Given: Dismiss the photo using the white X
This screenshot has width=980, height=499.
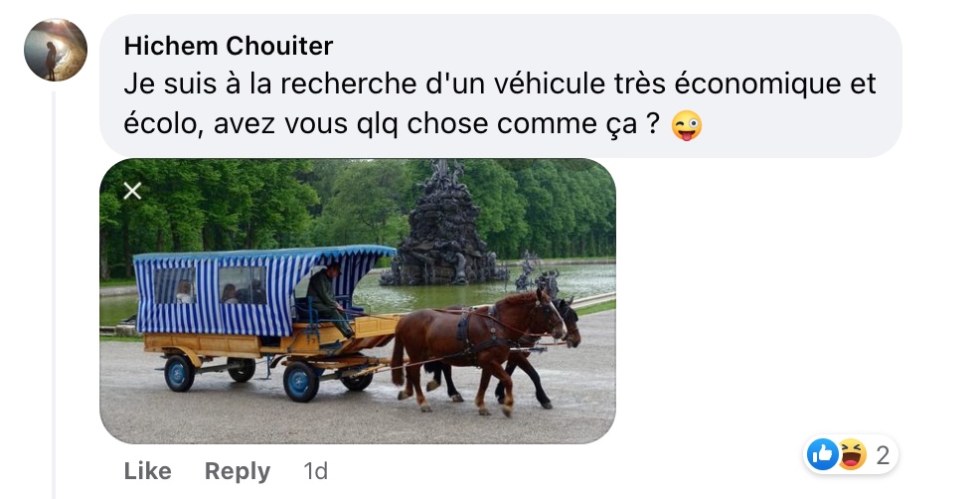Looking at the screenshot, I should click(132, 191).
